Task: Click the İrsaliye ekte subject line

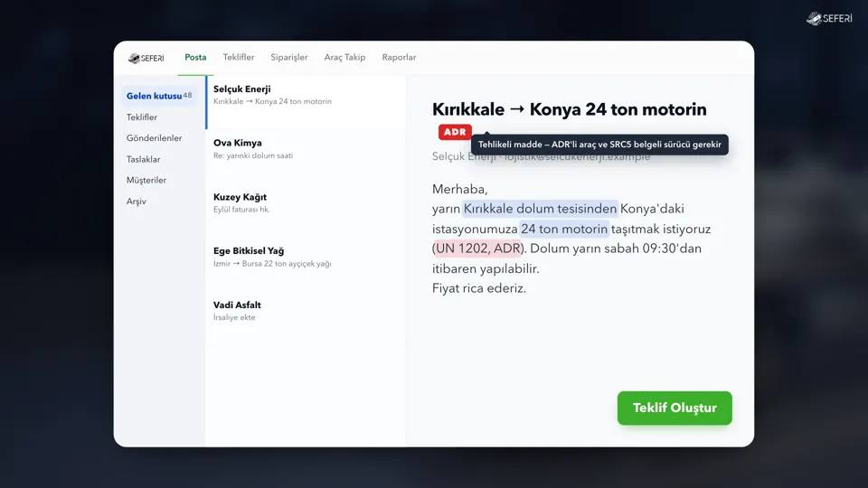Action: click(x=234, y=317)
